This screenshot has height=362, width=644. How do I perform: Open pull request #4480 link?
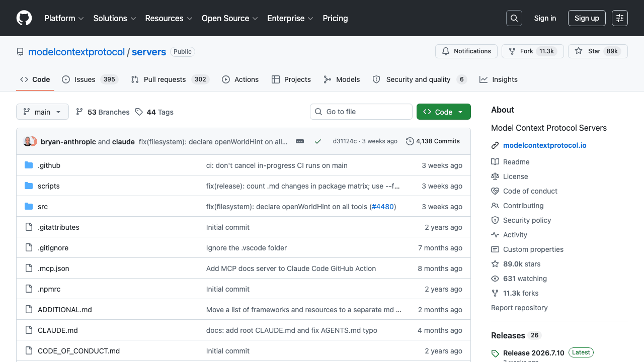(x=382, y=207)
